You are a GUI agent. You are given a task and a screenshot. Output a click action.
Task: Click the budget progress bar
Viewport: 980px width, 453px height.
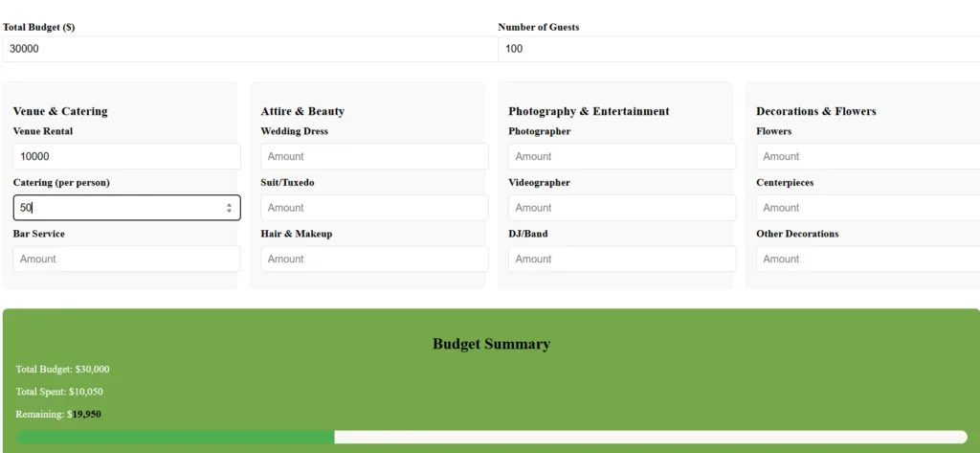tap(491, 437)
